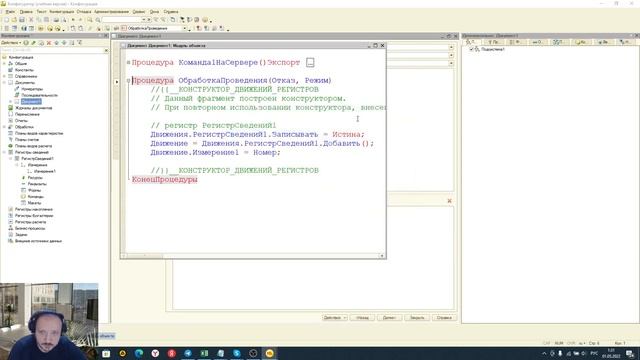
Task: Open the Правка menu
Action: click(x=26, y=12)
